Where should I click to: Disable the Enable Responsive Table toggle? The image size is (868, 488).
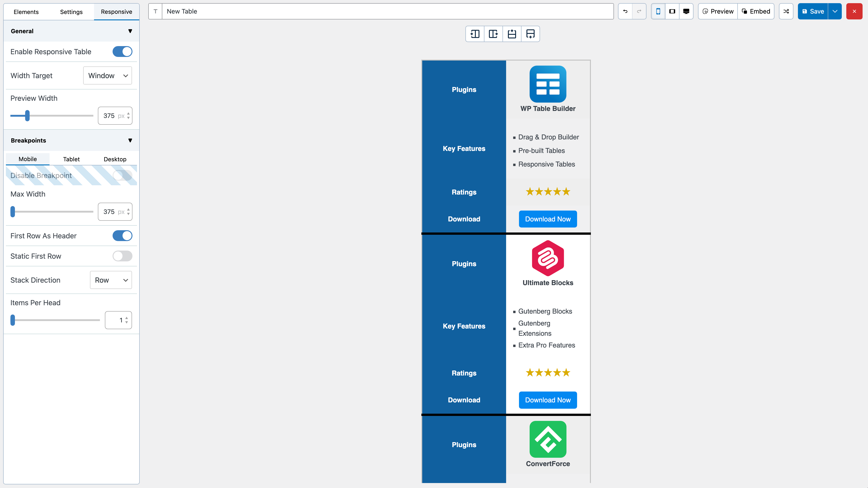[x=122, y=52]
